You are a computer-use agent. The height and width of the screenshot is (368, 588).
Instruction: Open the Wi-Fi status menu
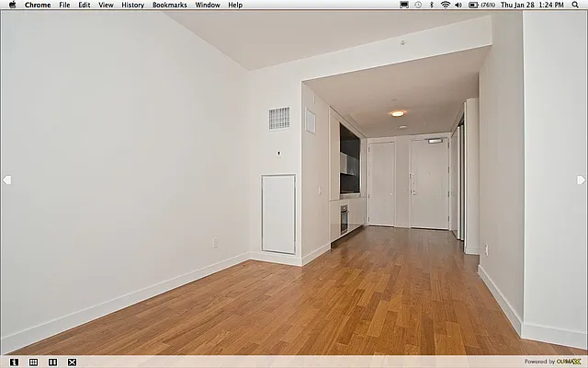tap(445, 5)
